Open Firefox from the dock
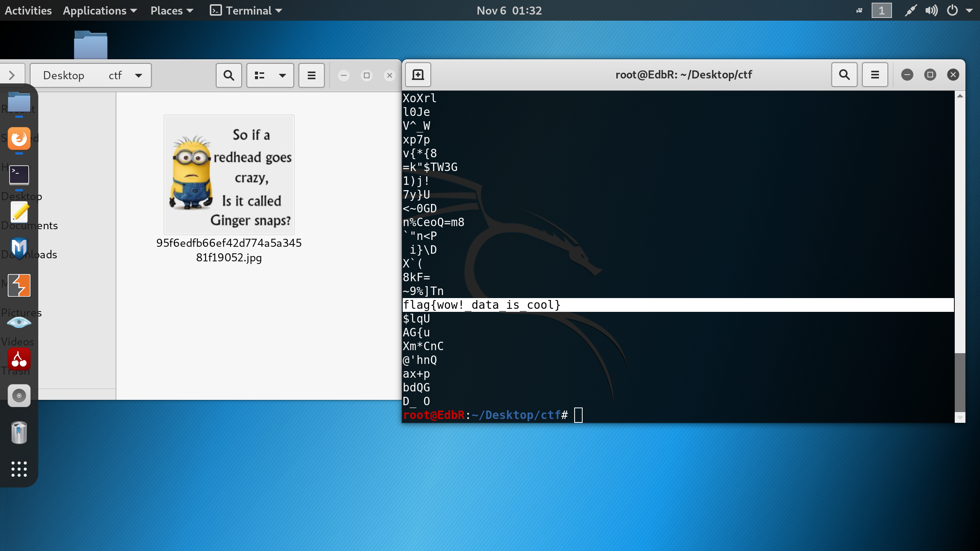 tap(19, 138)
